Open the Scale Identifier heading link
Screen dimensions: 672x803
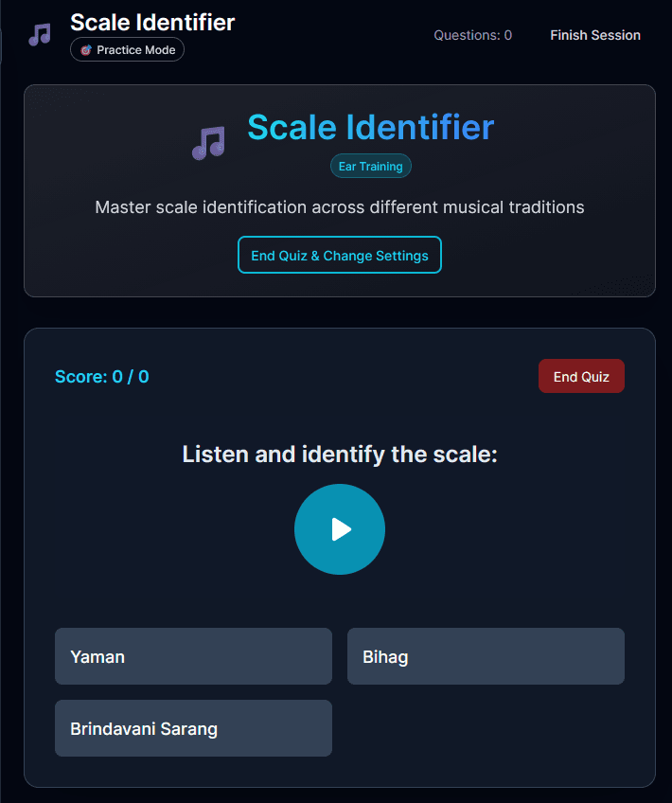click(151, 22)
